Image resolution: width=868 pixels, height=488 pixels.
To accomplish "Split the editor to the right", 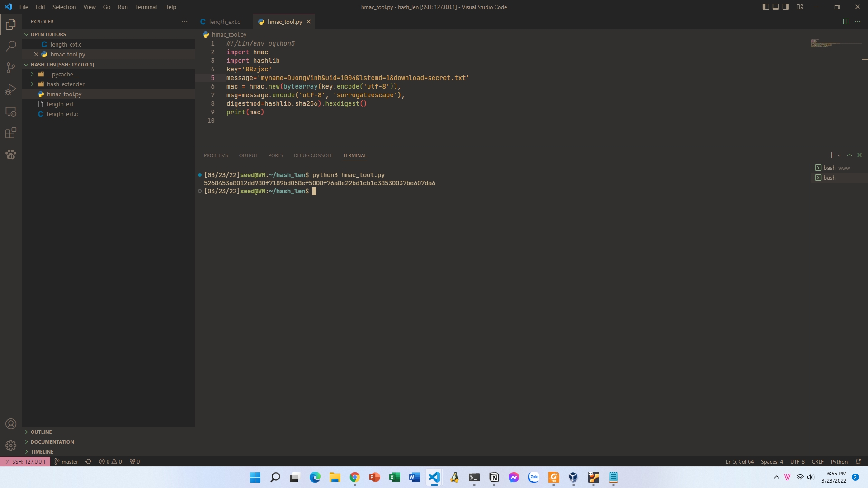I will 846,22.
